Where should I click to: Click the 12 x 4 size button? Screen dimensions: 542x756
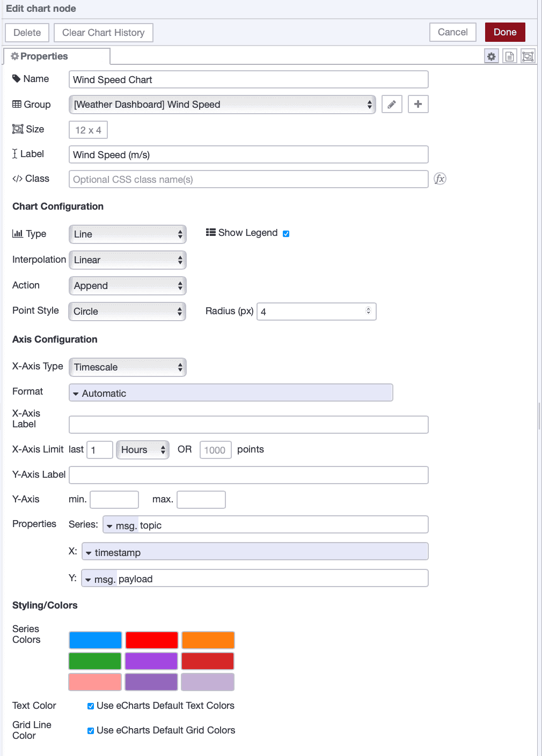[x=89, y=130]
